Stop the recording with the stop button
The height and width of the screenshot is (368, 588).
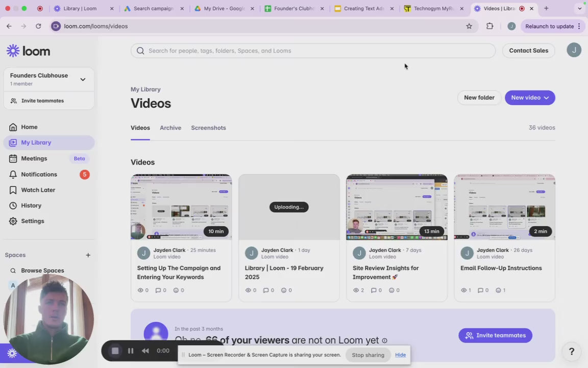115,351
